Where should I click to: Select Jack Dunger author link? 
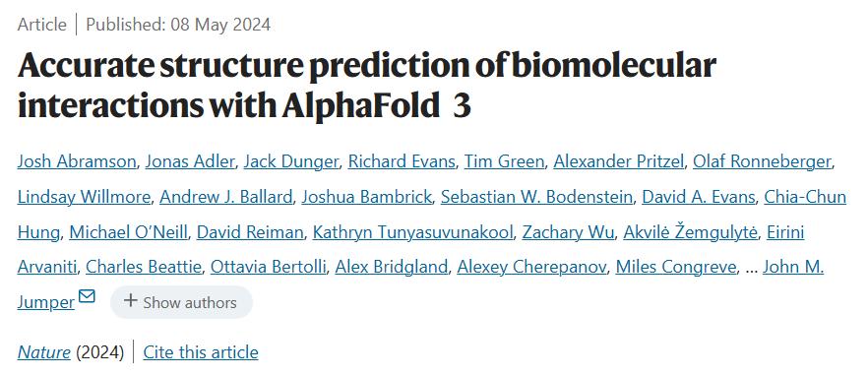(x=290, y=161)
